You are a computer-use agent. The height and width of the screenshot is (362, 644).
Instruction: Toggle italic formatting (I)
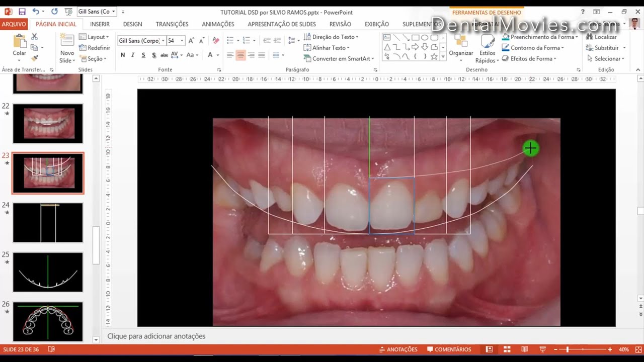coord(133,55)
